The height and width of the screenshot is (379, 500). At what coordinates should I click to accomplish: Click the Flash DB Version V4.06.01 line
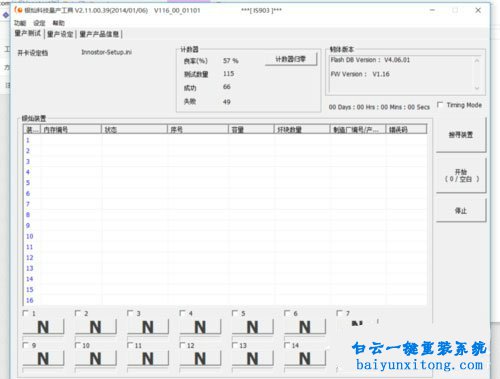pyautogui.click(x=370, y=60)
